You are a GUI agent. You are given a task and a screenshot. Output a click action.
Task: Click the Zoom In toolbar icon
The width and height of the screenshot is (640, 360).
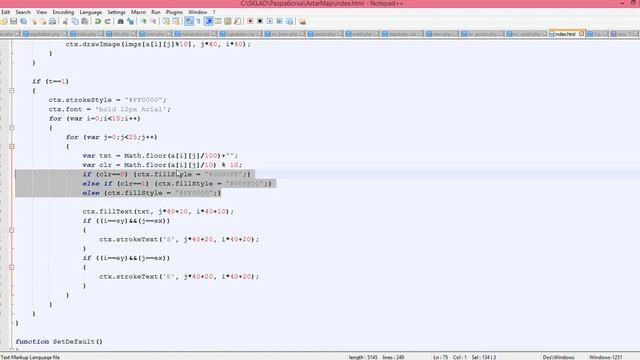(143, 21)
